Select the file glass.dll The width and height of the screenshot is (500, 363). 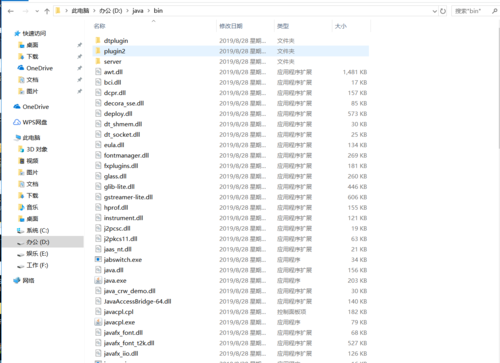[x=115, y=176]
